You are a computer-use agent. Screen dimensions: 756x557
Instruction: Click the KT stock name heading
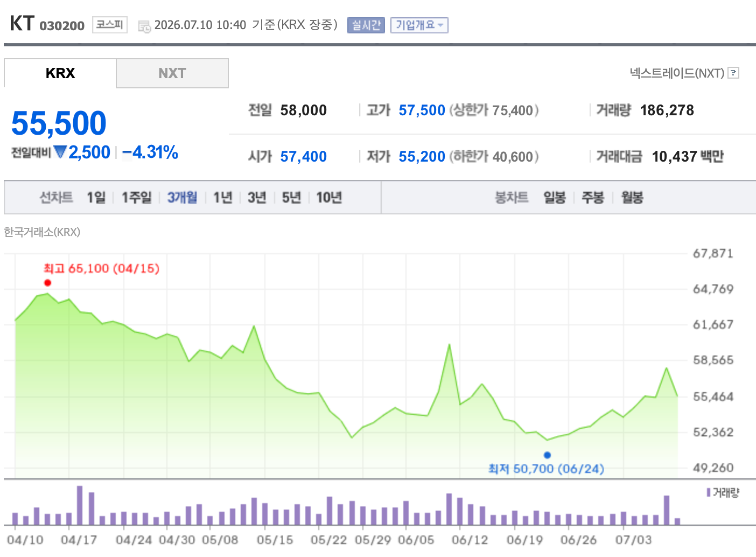pos(22,24)
